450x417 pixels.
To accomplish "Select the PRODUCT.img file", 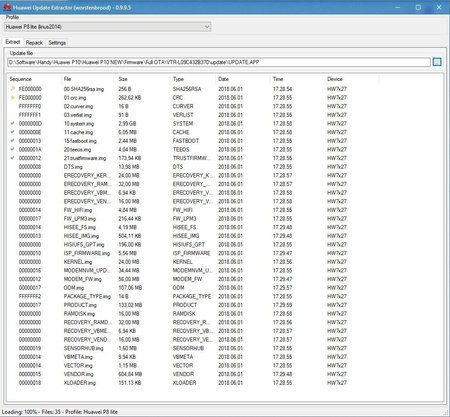I will coord(80,306).
